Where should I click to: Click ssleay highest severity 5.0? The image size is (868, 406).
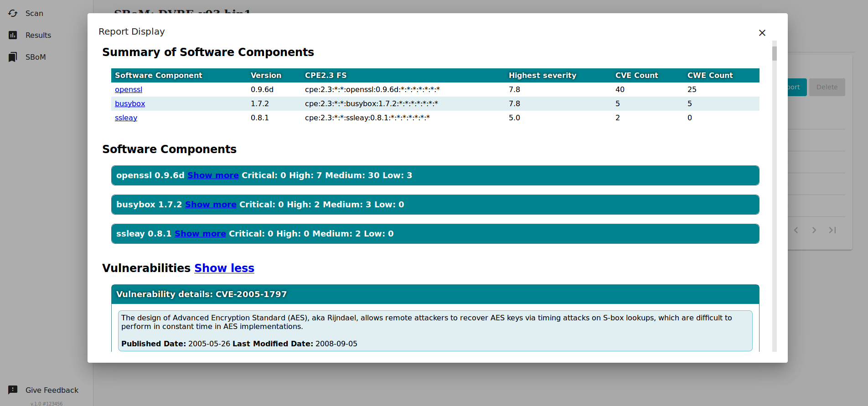pos(515,118)
